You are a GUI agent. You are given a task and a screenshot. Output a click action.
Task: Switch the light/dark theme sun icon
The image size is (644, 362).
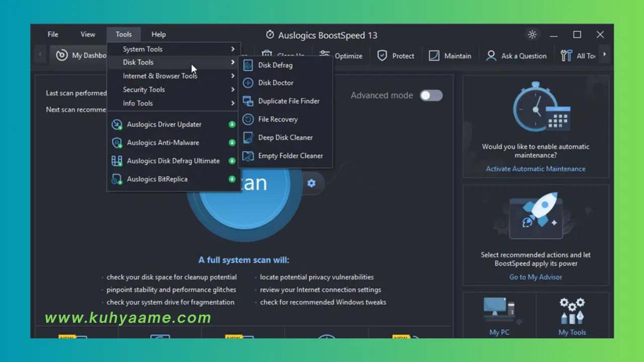(532, 35)
